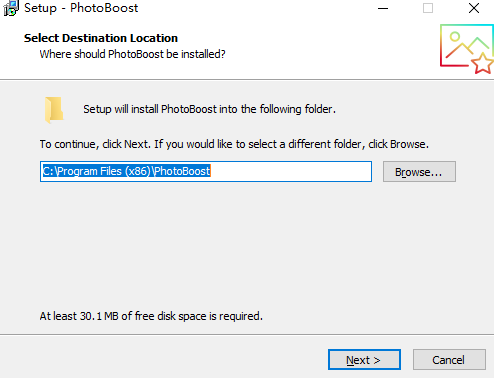The image size is (494, 378).
Task: Click the highlighted Program Files path text
Action: point(126,171)
